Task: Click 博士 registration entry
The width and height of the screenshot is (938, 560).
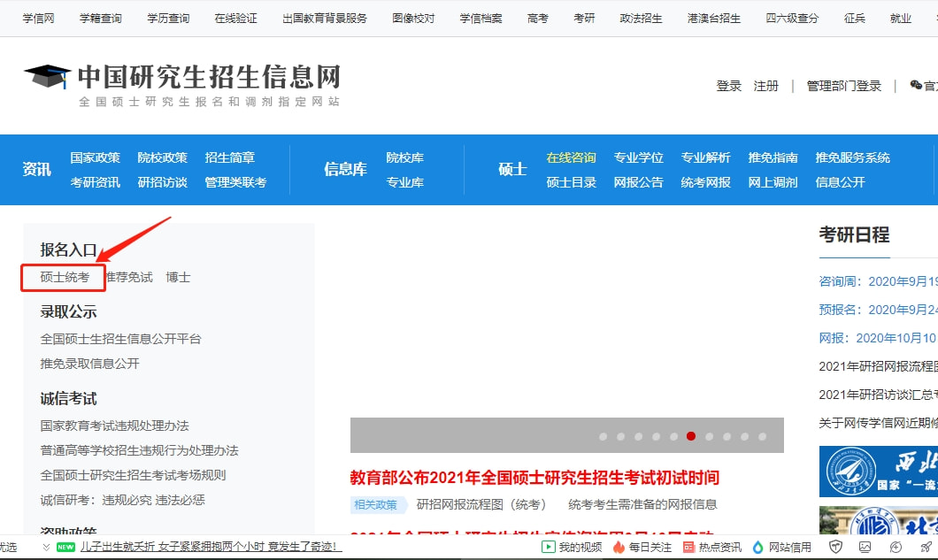Action: tap(178, 277)
